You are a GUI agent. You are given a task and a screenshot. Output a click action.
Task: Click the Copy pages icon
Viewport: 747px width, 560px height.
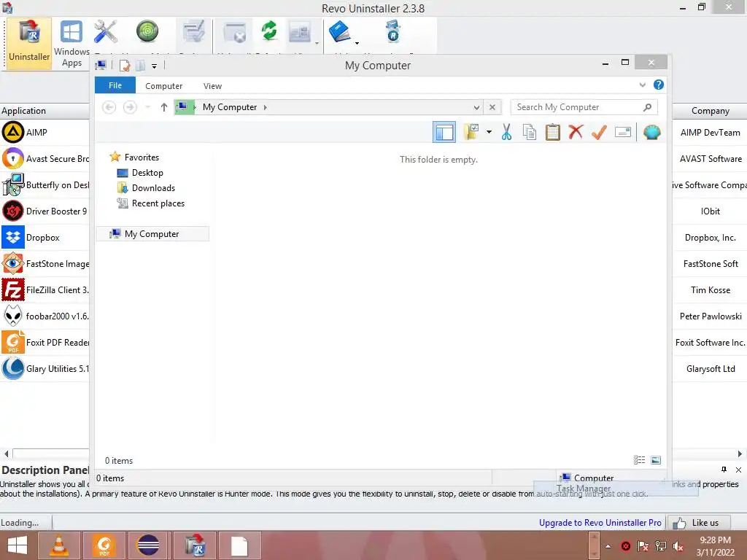(530, 132)
